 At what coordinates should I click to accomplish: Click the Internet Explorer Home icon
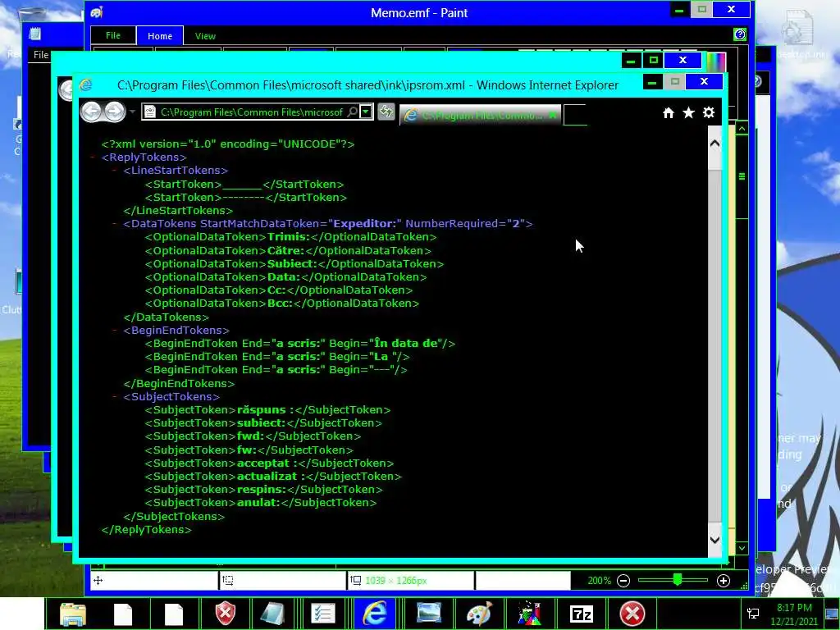(668, 112)
